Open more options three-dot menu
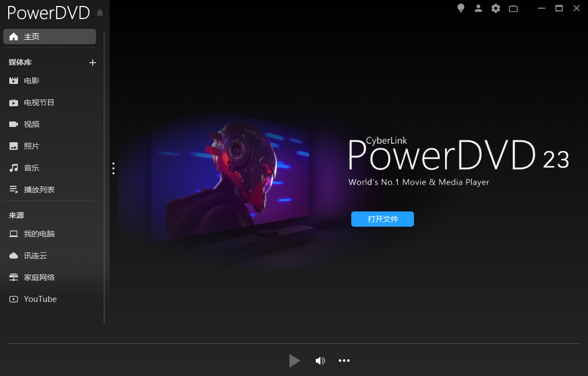Screen dimensions: 588x376 pyautogui.click(x=344, y=361)
